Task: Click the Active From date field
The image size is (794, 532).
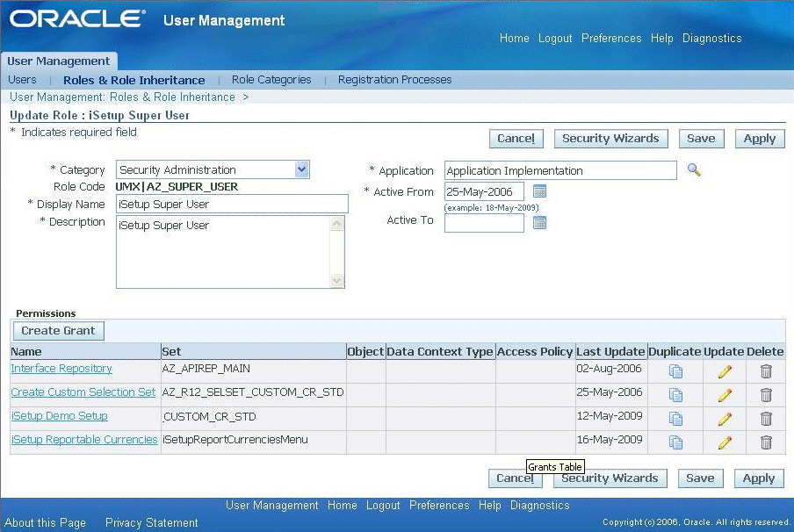Action: [x=484, y=192]
